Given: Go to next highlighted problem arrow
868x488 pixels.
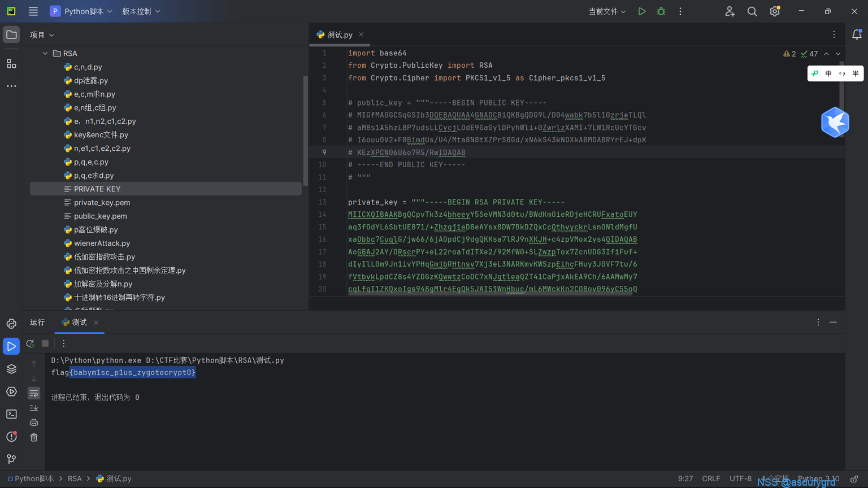Looking at the screenshot, I should [838, 54].
